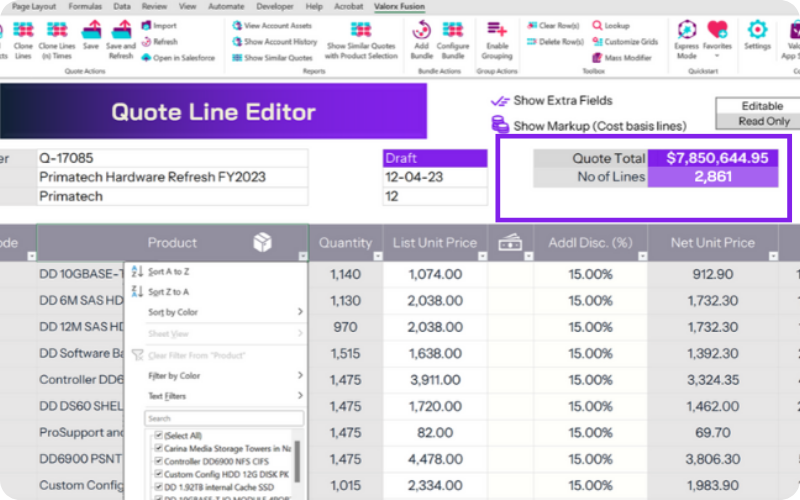Uncheck Controller DD6900 NFS CIFS filter item
The width and height of the screenshot is (800, 500).
coord(159,461)
